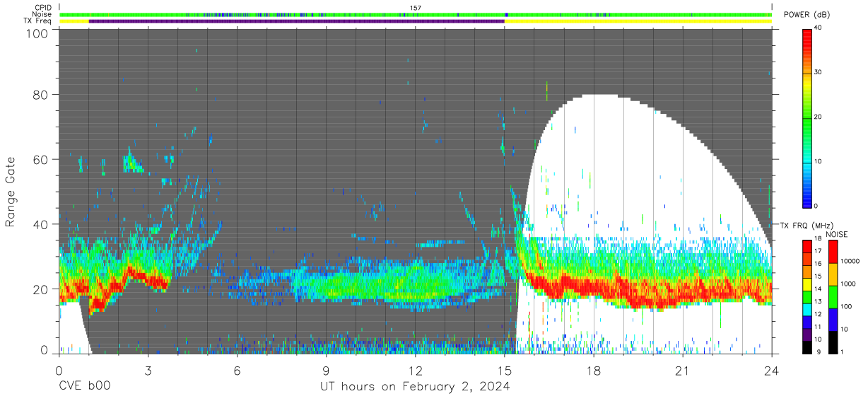The height and width of the screenshot is (401, 868).
Task: Click the range gate tick label 40
Action: [40, 224]
